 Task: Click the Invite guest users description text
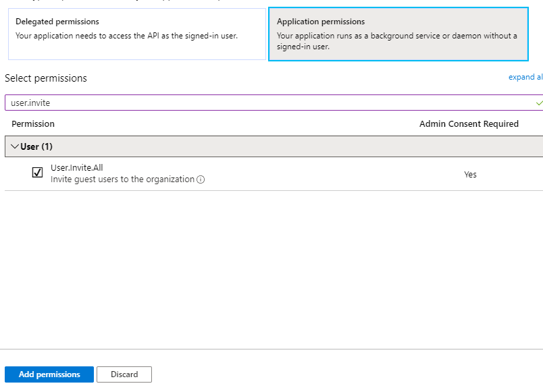tap(123, 179)
